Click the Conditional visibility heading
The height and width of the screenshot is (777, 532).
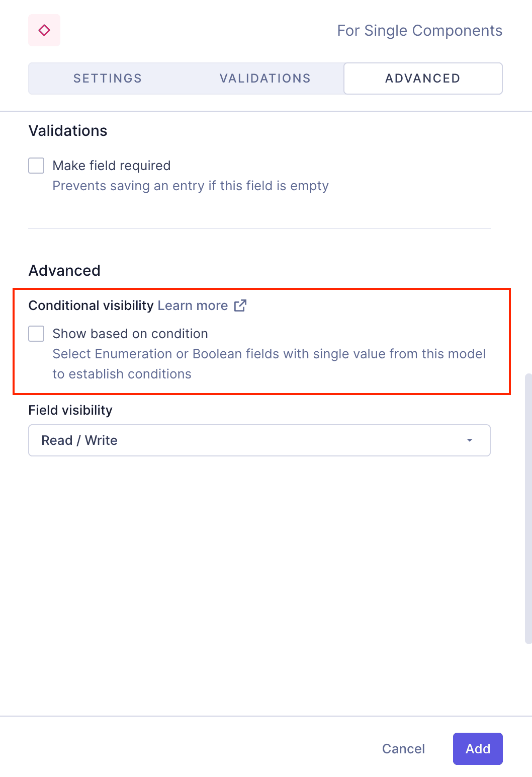91,305
